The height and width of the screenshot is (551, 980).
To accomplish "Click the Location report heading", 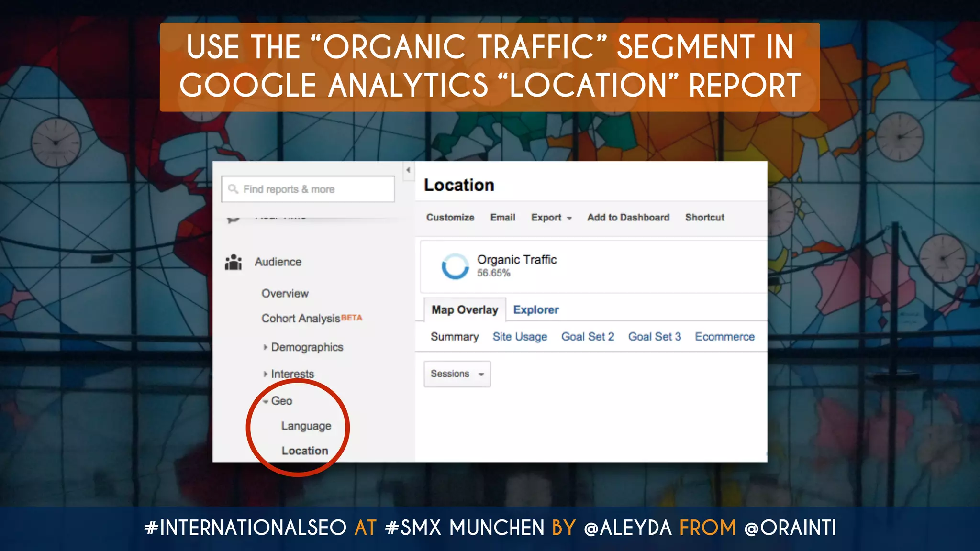I will 459,185.
